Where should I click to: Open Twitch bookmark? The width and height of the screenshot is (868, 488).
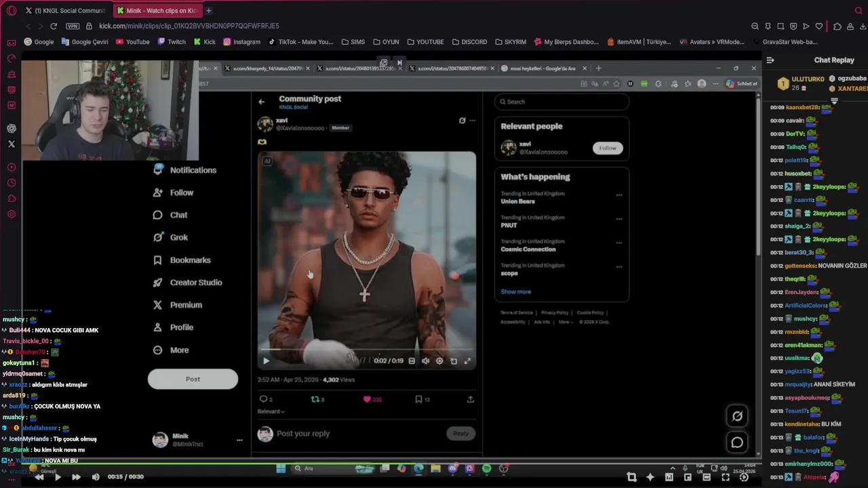[x=172, y=41]
